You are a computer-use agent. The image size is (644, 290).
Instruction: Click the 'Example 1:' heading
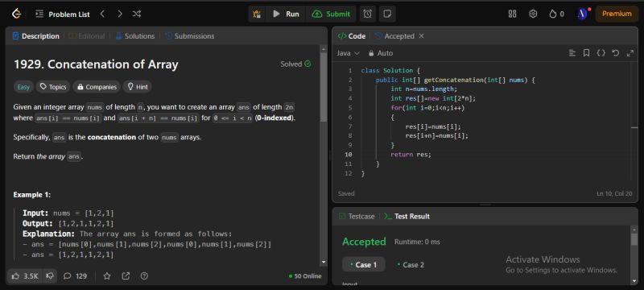[31, 195]
